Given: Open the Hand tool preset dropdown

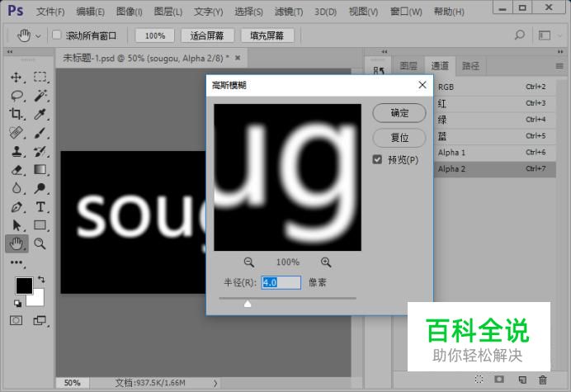Looking at the screenshot, I should click(x=38, y=35).
